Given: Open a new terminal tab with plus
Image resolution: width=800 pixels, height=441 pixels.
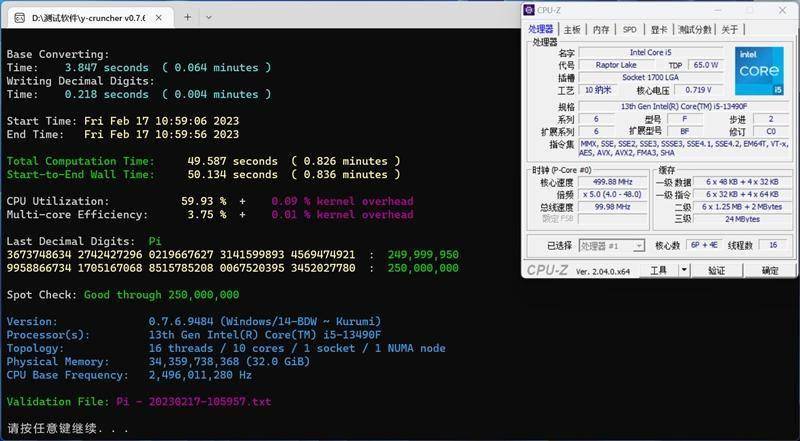Looking at the screenshot, I should coord(187,17).
